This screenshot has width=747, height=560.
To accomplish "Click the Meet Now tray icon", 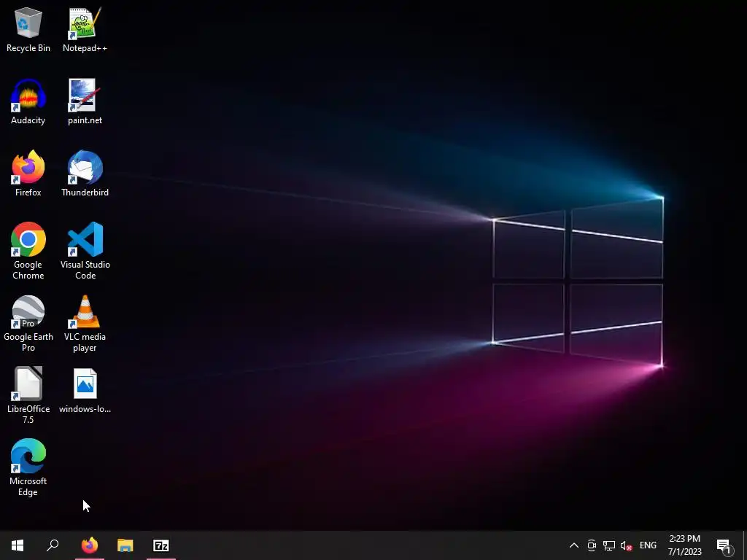I will point(592,545).
